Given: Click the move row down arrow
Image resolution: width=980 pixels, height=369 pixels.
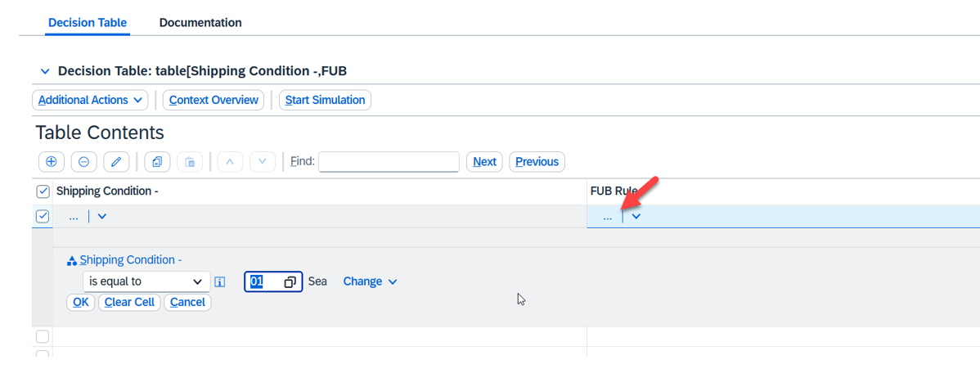Looking at the screenshot, I should (262, 162).
